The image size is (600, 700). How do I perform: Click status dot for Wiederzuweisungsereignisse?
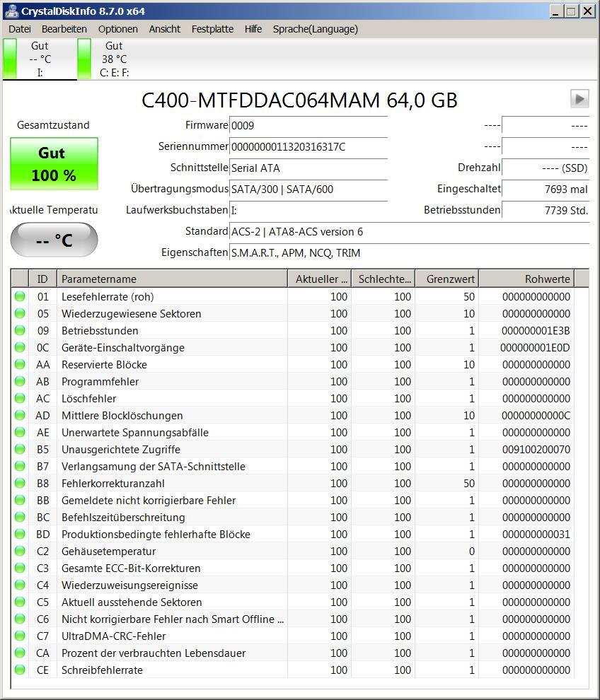click(20, 585)
